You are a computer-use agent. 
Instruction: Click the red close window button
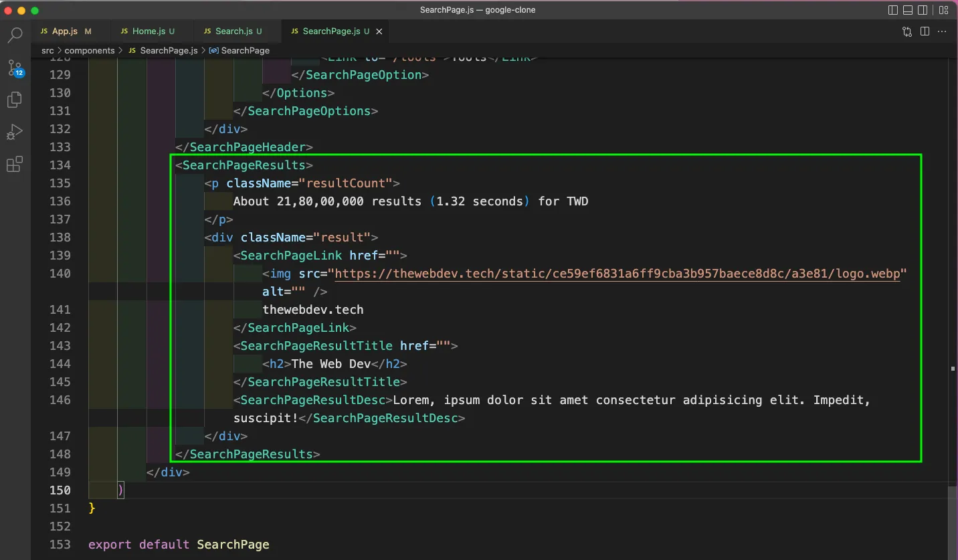9,10
